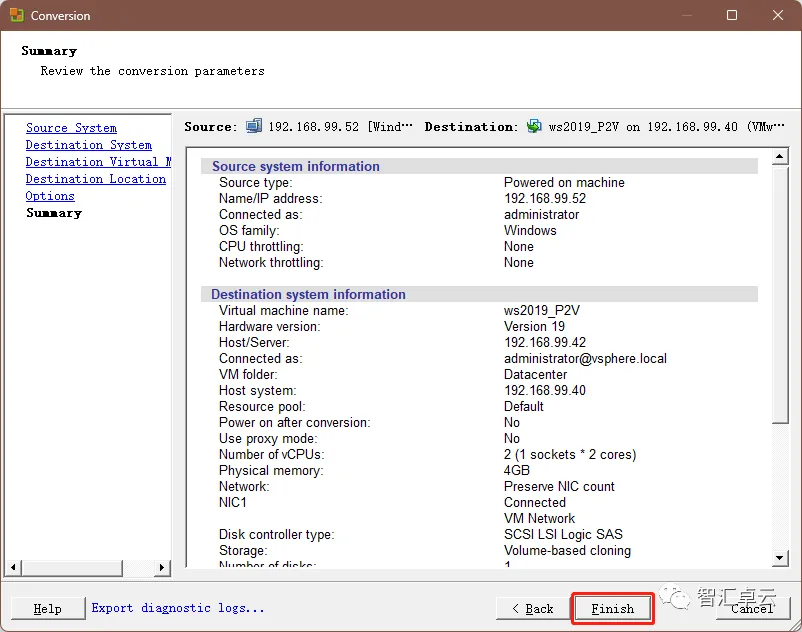Image resolution: width=802 pixels, height=632 pixels.
Task: Click 'Powered on machine' value
Action: point(564,183)
